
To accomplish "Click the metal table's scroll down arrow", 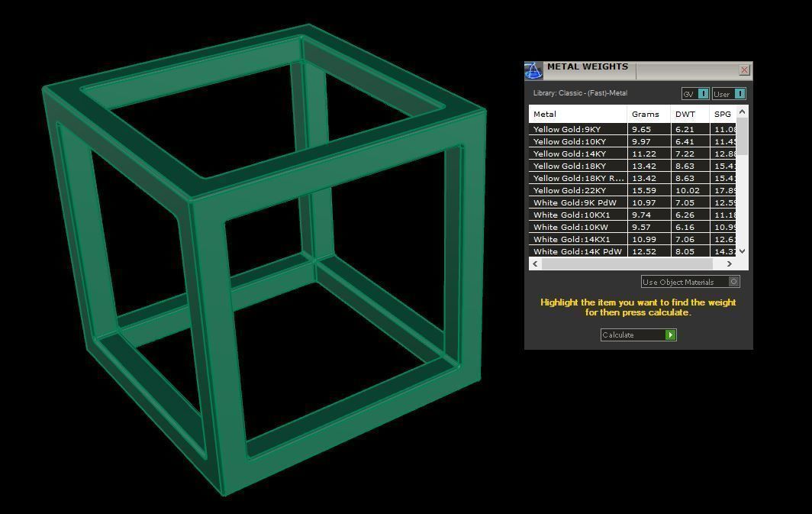I will (742, 251).
